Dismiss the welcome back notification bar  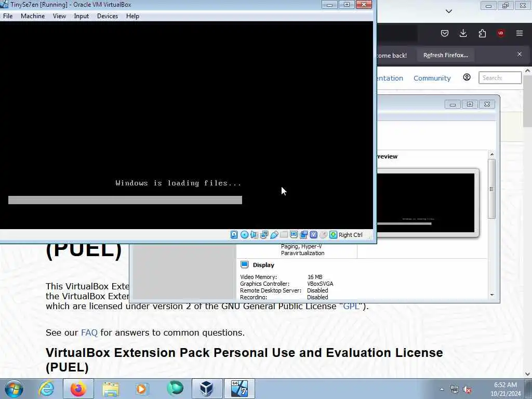[x=520, y=54]
